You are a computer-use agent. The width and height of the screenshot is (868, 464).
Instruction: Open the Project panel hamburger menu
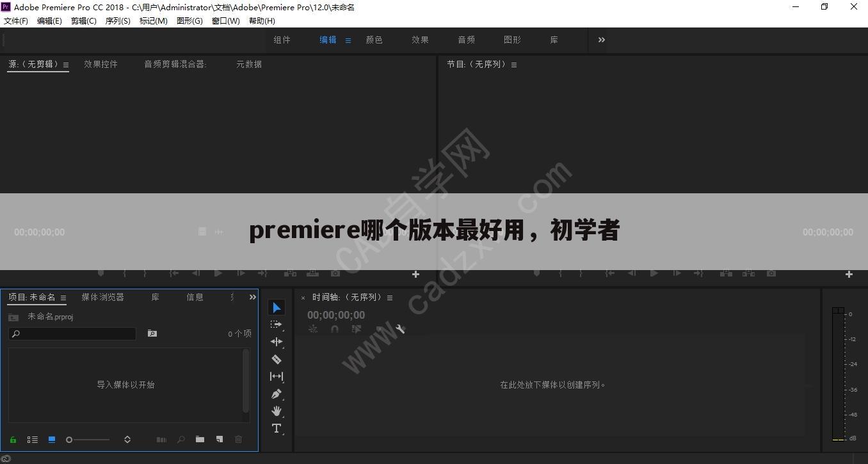coord(63,298)
